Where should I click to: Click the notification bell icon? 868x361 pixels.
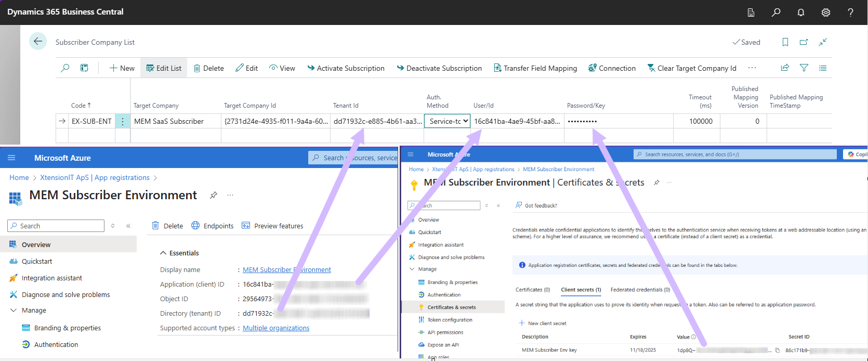point(800,12)
